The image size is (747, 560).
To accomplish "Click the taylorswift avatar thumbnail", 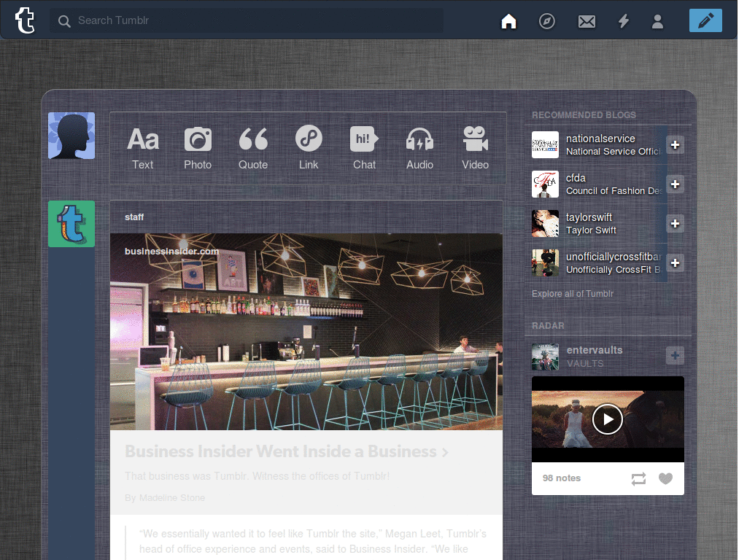I will 545,223.
